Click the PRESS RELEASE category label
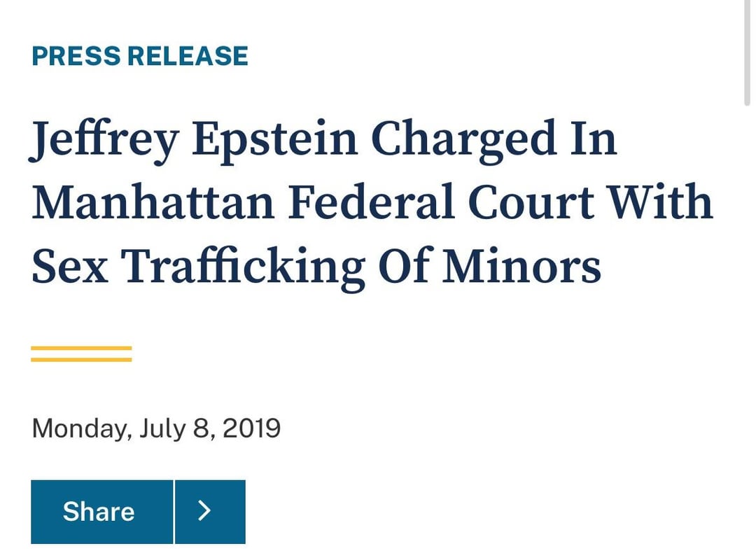 [x=140, y=56]
